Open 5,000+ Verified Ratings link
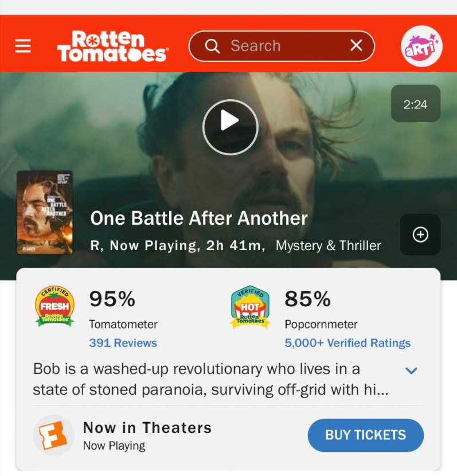 pyautogui.click(x=347, y=343)
